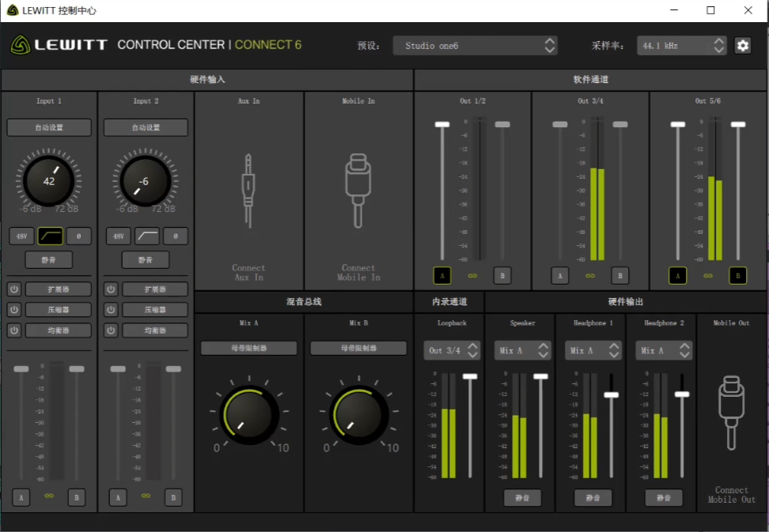Viewport: 769px width, 532px height.
Task: Toggle the Input 2 压缩器 power button
Action: 111,310
